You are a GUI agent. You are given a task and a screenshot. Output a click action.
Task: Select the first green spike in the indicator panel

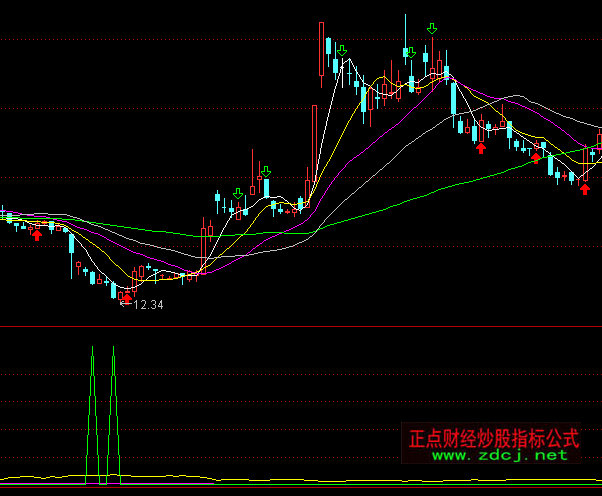tap(92, 400)
